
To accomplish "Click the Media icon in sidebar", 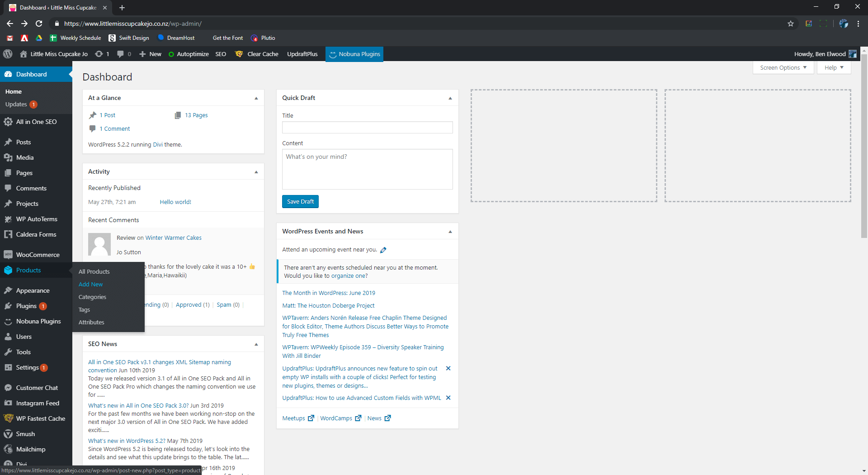I will (8, 157).
